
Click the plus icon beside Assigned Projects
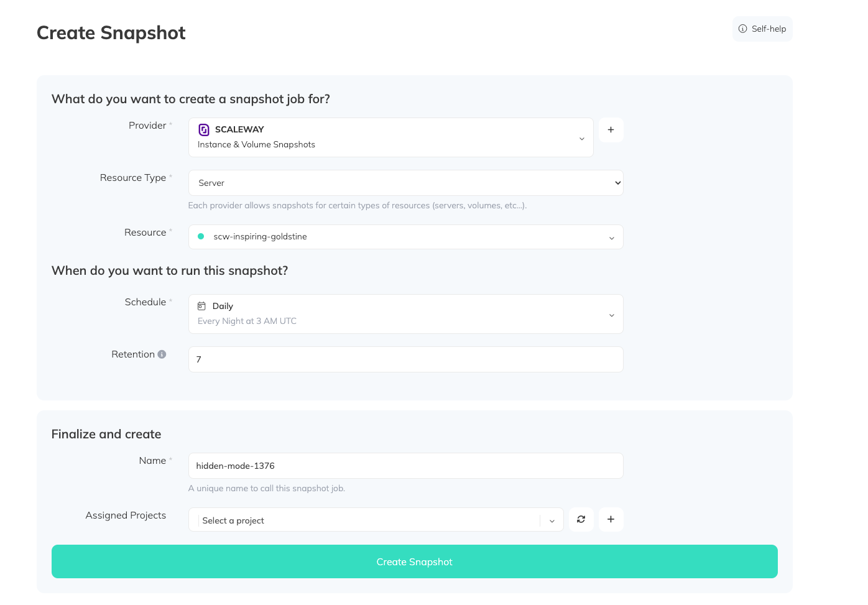coord(611,519)
